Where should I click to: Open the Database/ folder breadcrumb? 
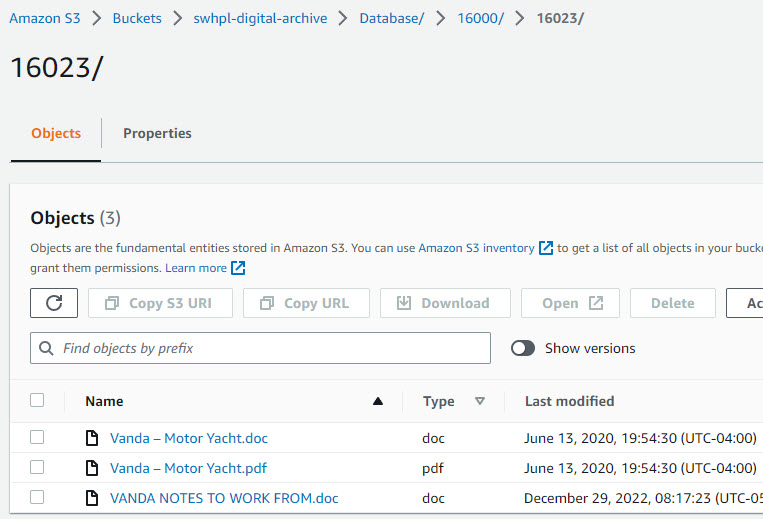(x=392, y=18)
